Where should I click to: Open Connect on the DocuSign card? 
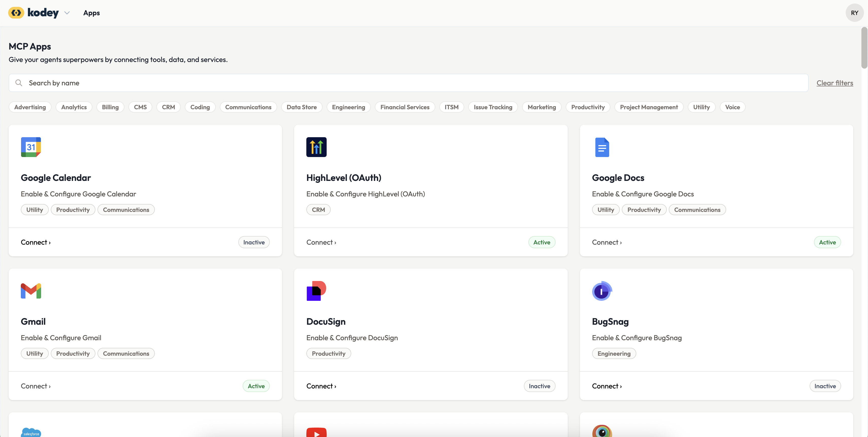coord(321,386)
